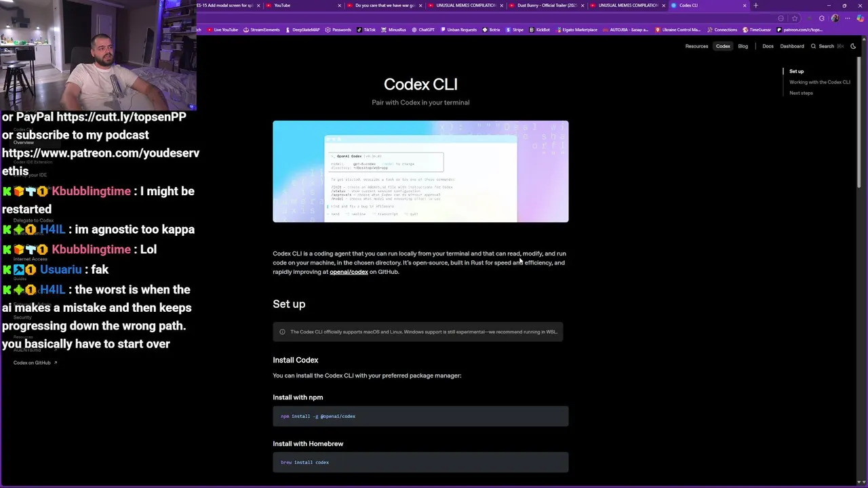The image size is (868, 488).
Task: Open the Passwords bookmark
Action: [338, 30]
